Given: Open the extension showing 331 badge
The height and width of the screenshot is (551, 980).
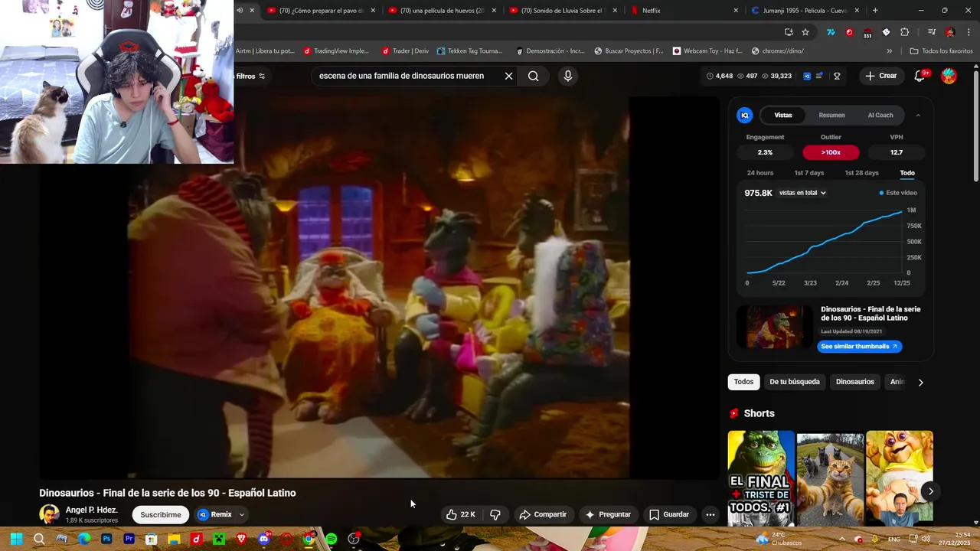Looking at the screenshot, I should pyautogui.click(x=867, y=33).
